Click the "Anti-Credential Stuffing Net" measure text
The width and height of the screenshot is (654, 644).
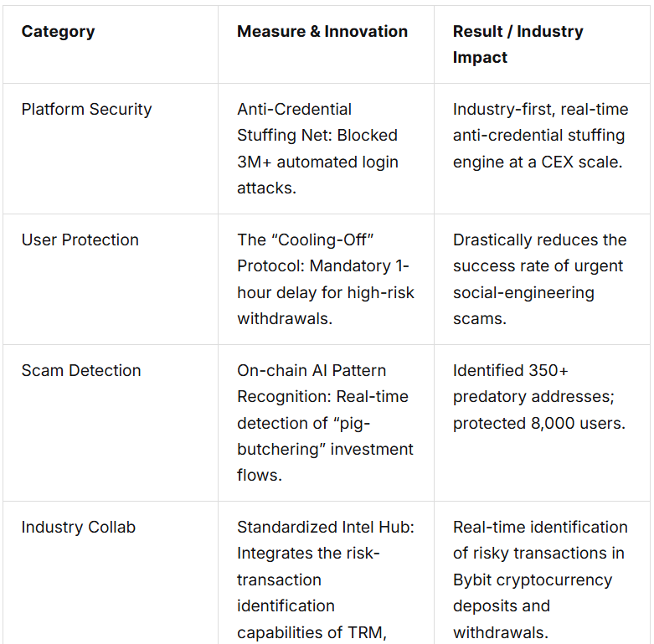coord(295,122)
